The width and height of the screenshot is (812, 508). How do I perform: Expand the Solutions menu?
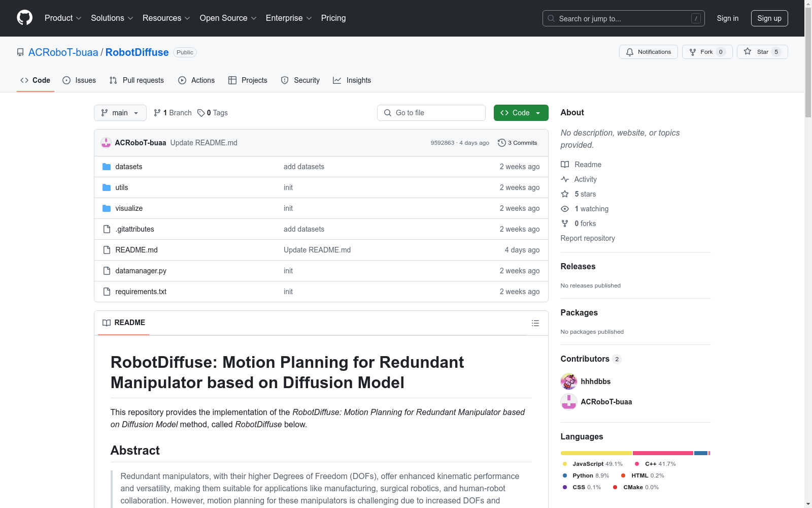tap(112, 18)
